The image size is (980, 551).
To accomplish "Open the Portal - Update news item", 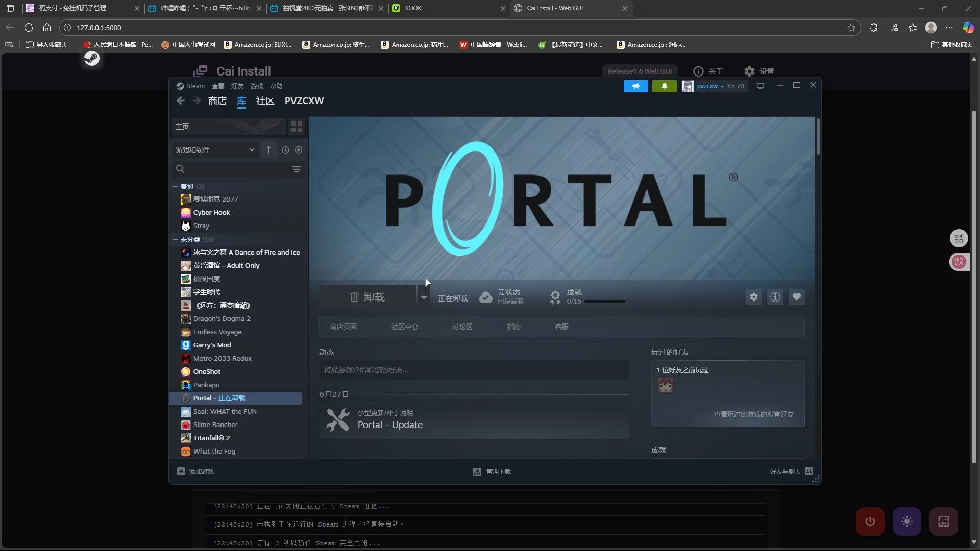I will 474,420.
